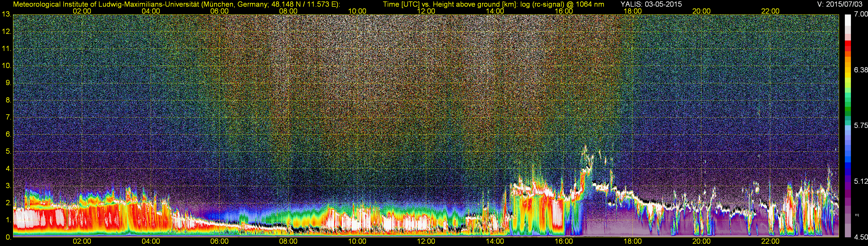
Task: Click the 13 km height axis label
Action: (x=6, y=14)
